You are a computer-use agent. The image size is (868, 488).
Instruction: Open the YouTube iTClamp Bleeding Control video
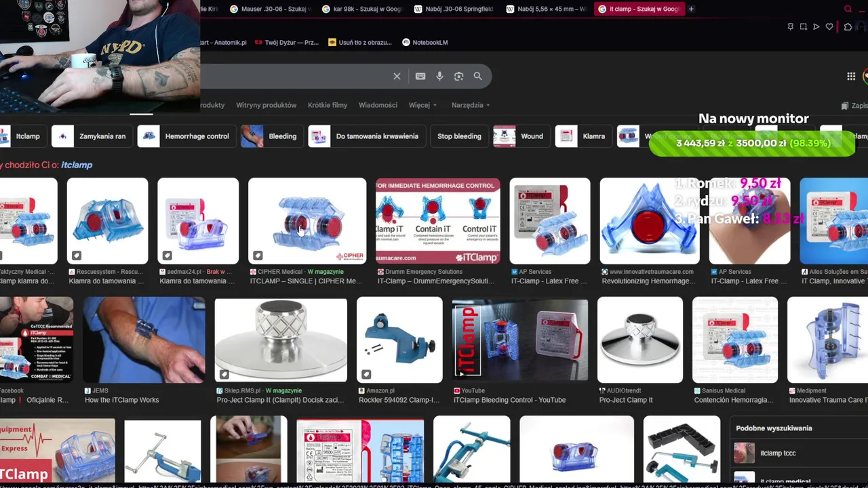point(520,340)
